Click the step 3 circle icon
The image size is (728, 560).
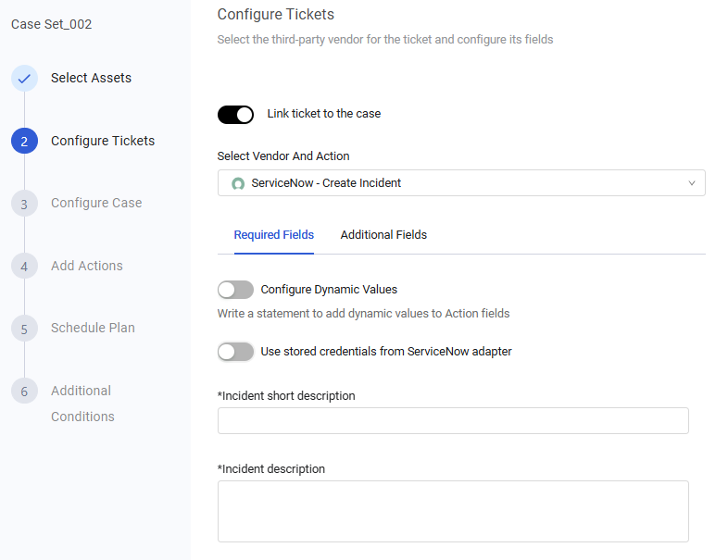(24, 204)
